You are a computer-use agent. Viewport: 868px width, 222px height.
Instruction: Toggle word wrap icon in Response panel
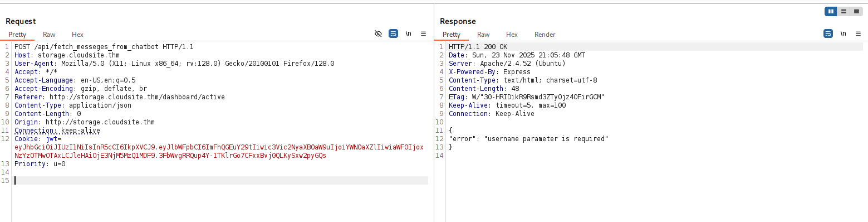(828, 34)
